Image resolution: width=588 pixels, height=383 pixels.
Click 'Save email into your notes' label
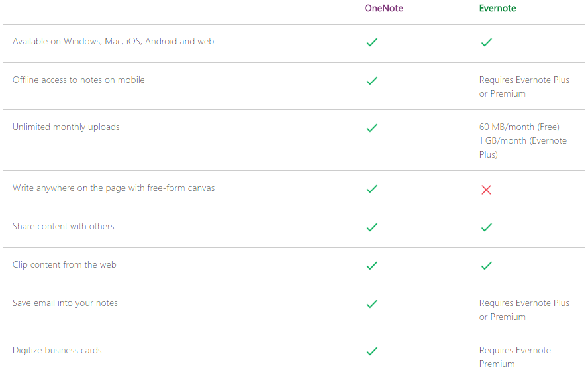(66, 303)
